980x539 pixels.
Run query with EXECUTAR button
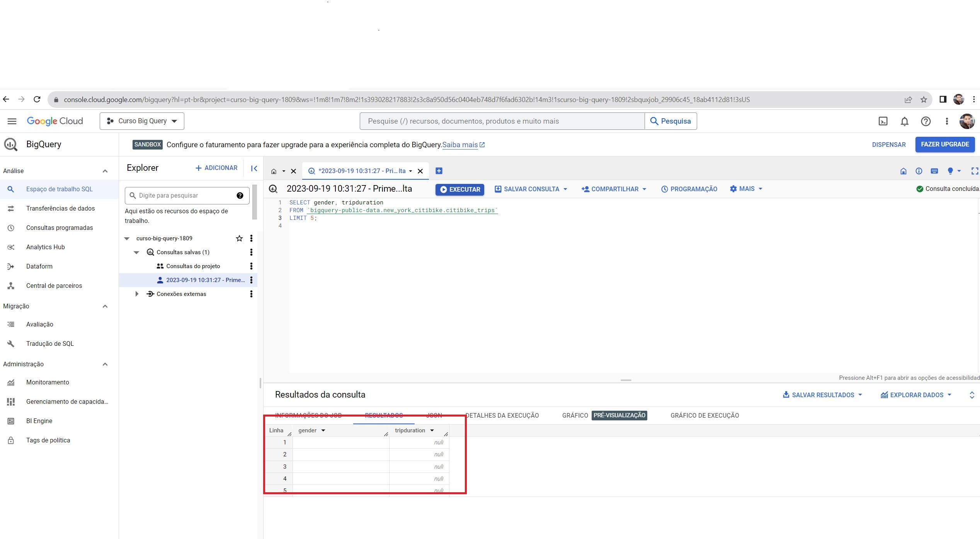(x=460, y=189)
